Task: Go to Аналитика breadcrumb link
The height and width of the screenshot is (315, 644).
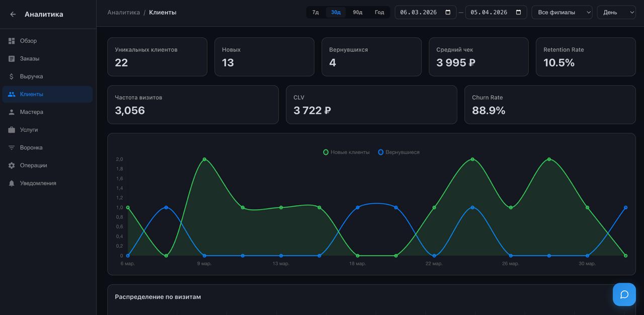Action: [123, 13]
